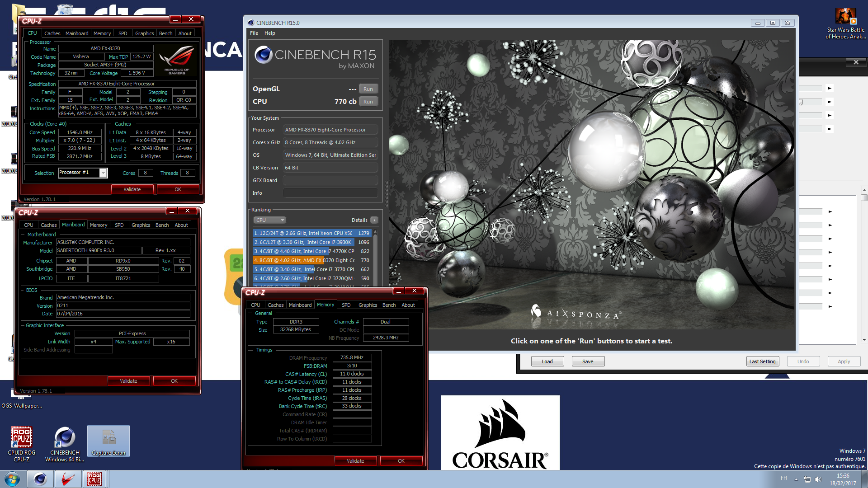
Task: Click the arrow beside the slider in background panel
Action: (x=830, y=102)
